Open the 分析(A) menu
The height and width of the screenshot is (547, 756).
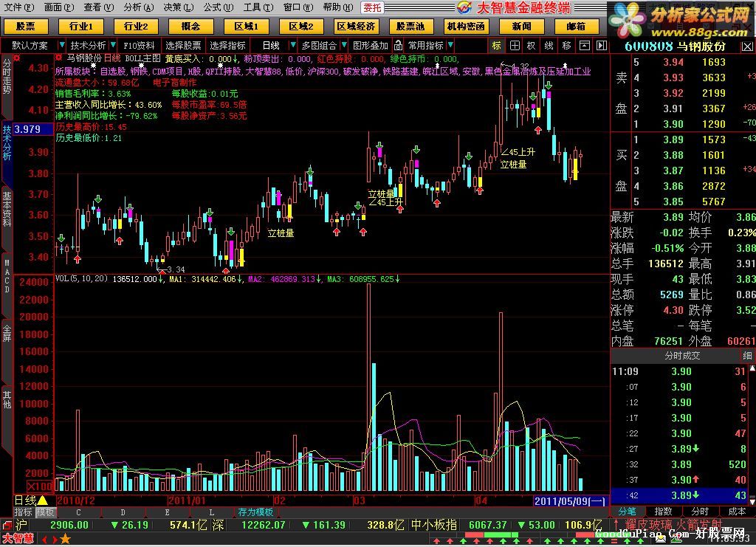[138, 7]
